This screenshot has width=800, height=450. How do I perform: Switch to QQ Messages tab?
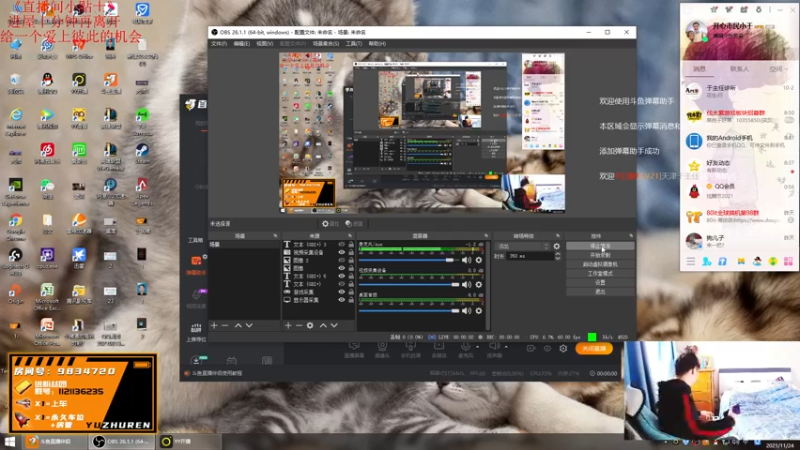click(x=699, y=69)
